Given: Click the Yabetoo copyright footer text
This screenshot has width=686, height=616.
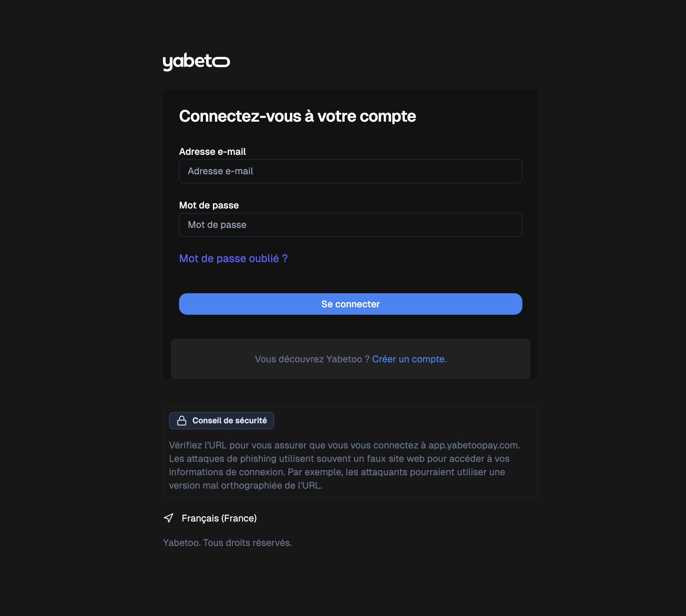Looking at the screenshot, I should point(228,542).
